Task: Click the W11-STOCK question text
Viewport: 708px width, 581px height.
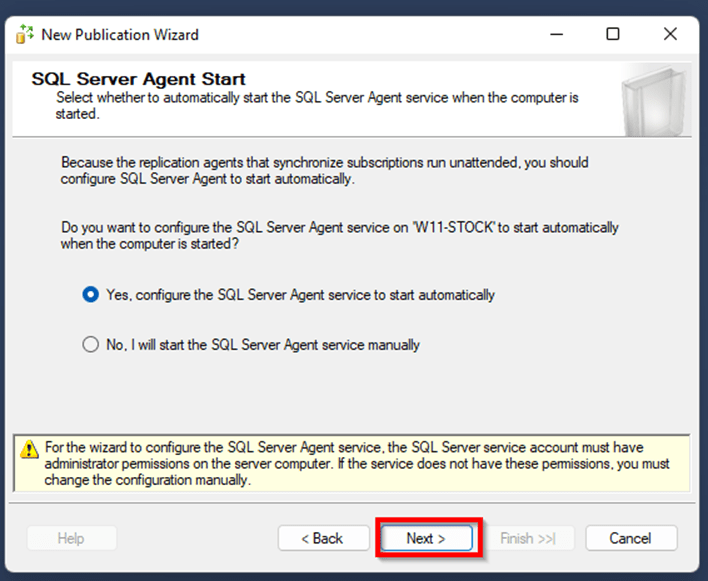Action: 340,235
